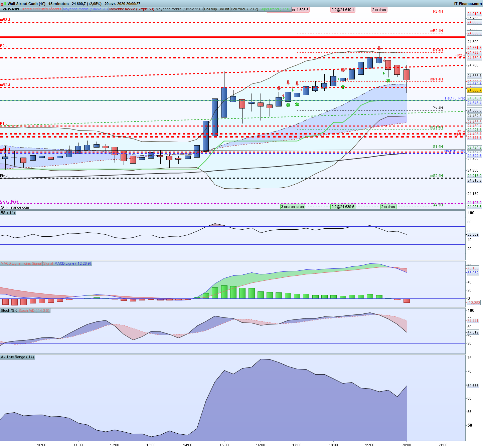This screenshot has height=448, width=483.
Task: Click the ATR value 64,685 label
Action: coord(473,386)
